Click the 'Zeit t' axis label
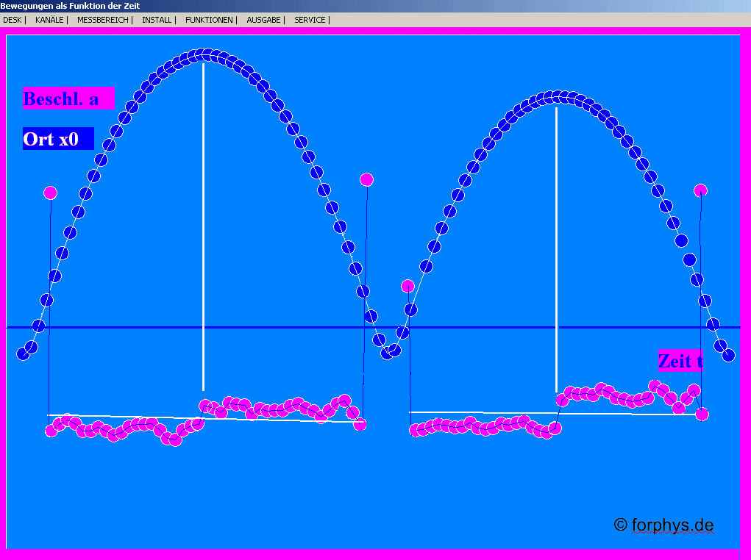 point(680,361)
